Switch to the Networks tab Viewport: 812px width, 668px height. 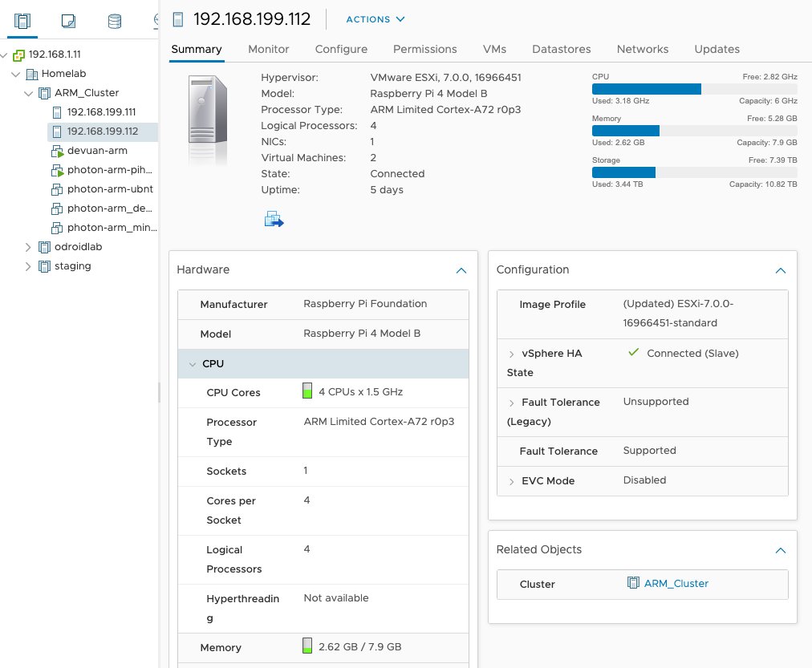tap(643, 49)
